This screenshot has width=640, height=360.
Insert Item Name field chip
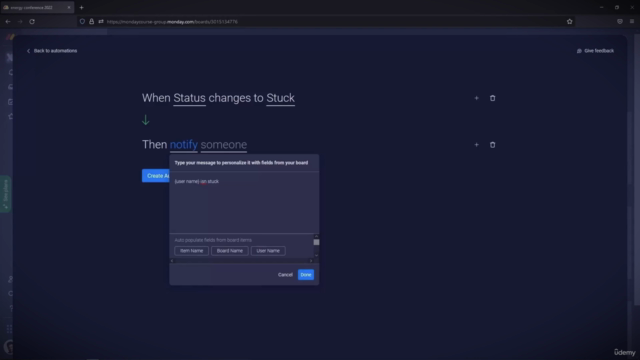coord(191,251)
